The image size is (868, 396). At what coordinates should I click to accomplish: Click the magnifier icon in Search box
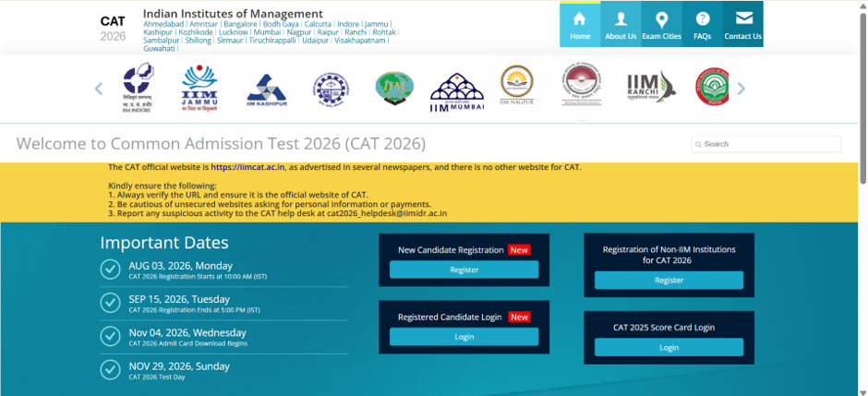[699, 144]
